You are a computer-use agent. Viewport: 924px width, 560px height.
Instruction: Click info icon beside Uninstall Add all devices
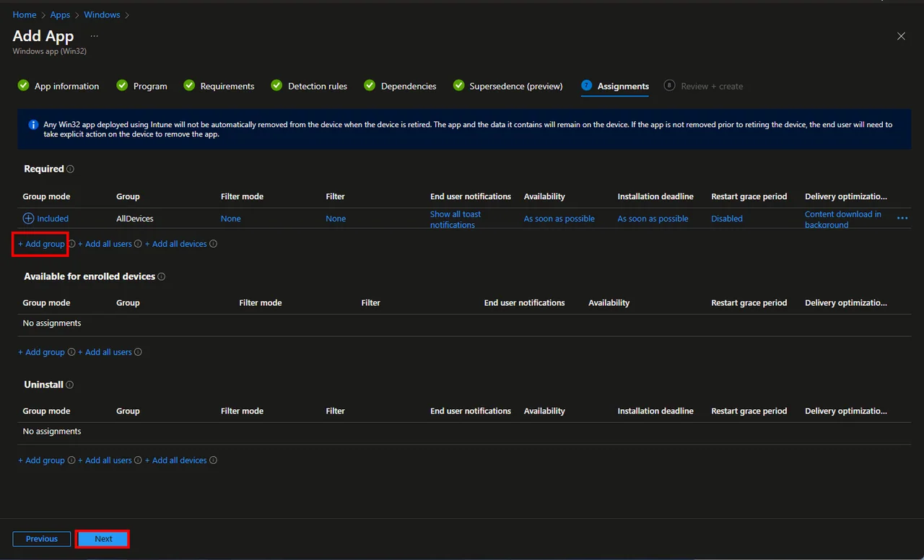213,460
